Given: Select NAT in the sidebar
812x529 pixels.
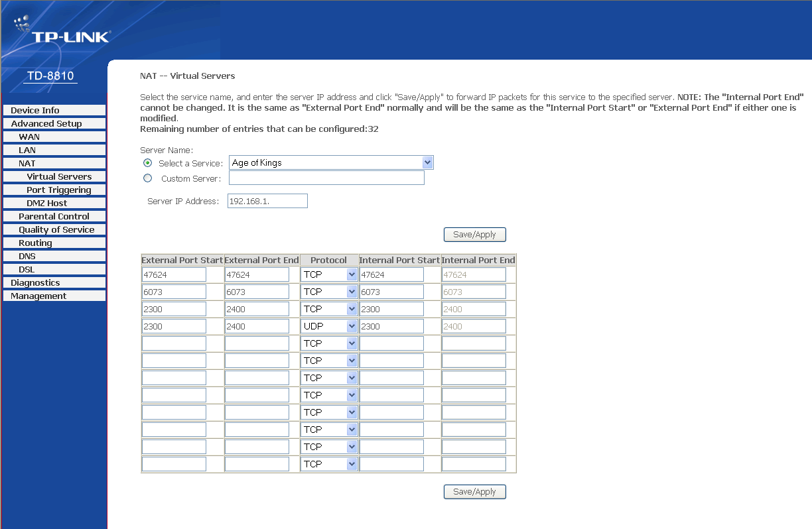Looking at the screenshot, I should pyautogui.click(x=54, y=163).
